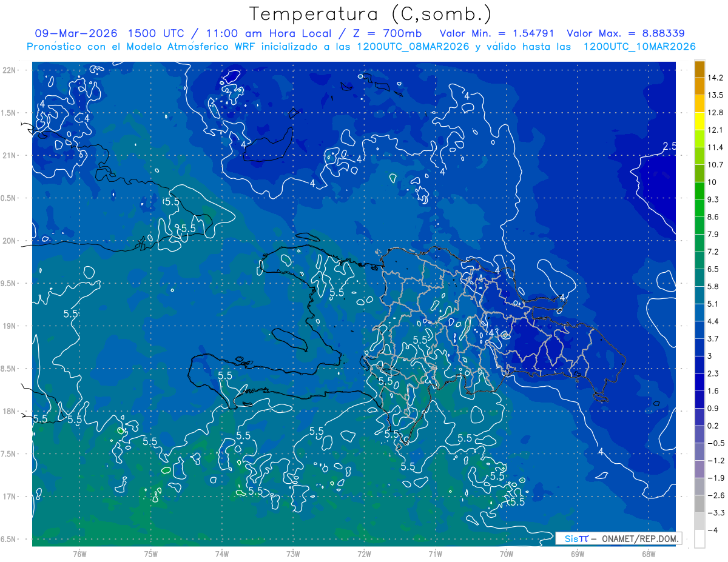Click the '10.7' colorbar value
This screenshot has width=728, height=562.
[715, 165]
